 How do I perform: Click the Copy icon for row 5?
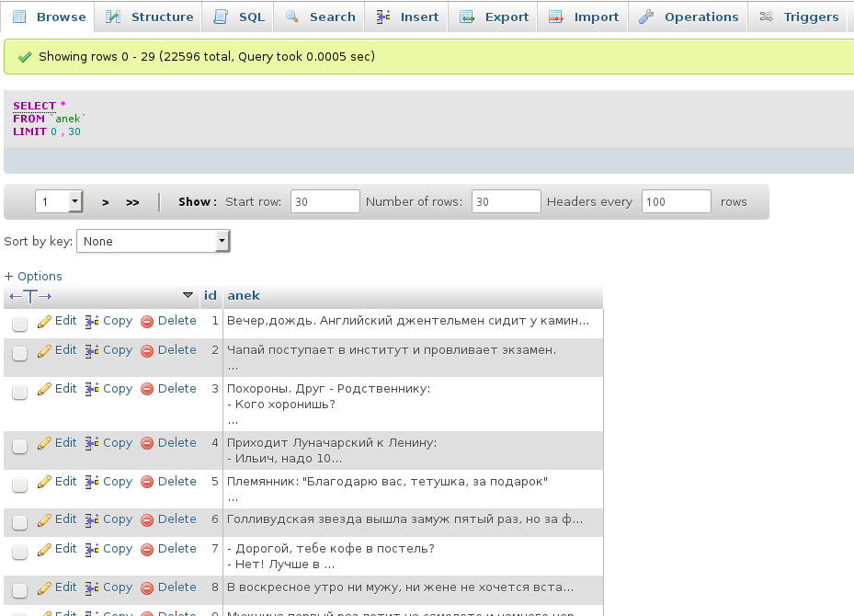pos(92,483)
